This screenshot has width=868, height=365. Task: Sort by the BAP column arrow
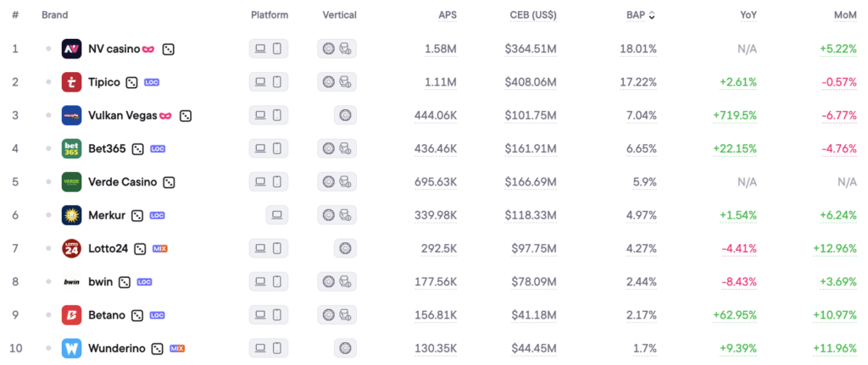click(x=651, y=15)
